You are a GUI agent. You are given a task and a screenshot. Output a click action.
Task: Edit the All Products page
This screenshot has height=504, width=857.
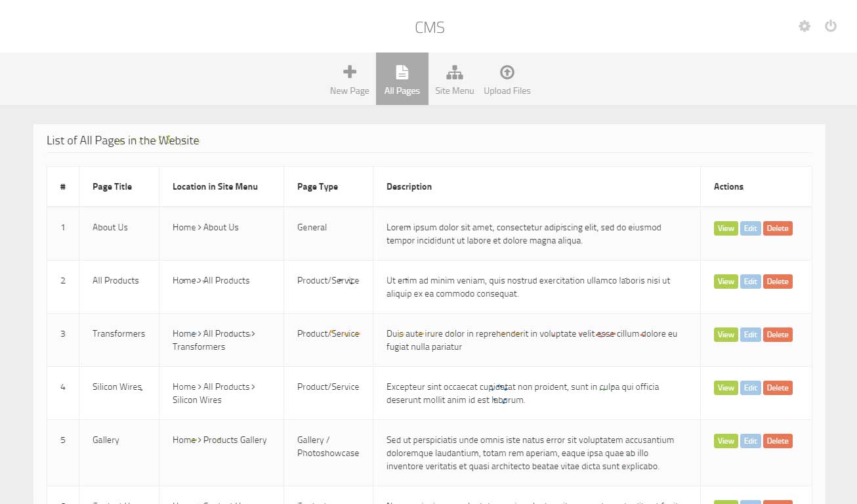(750, 282)
